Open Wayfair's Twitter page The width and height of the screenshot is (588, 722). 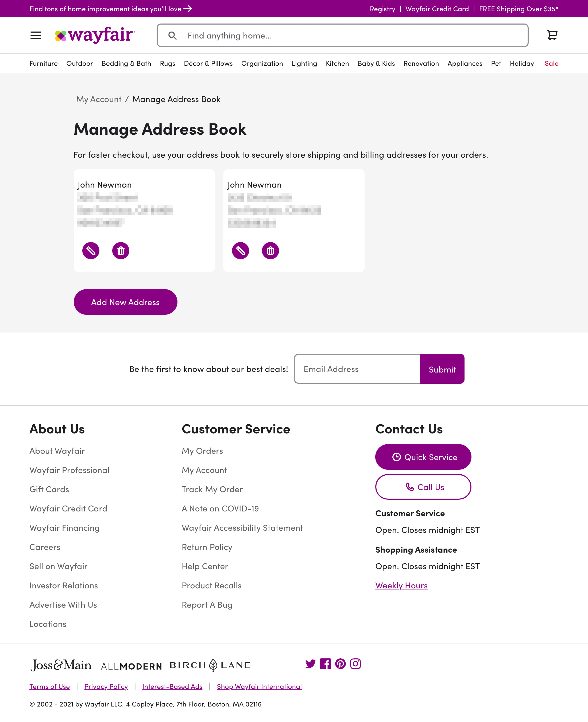tap(310, 664)
